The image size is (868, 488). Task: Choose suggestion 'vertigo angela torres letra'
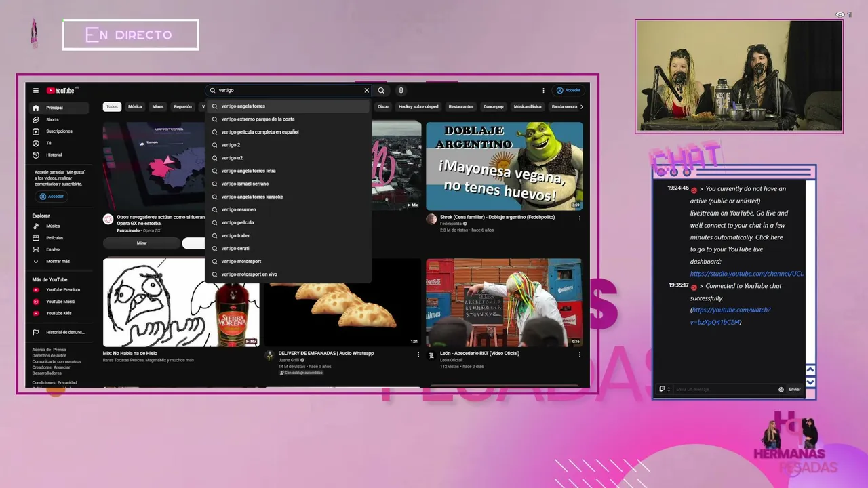tap(288, 171)
